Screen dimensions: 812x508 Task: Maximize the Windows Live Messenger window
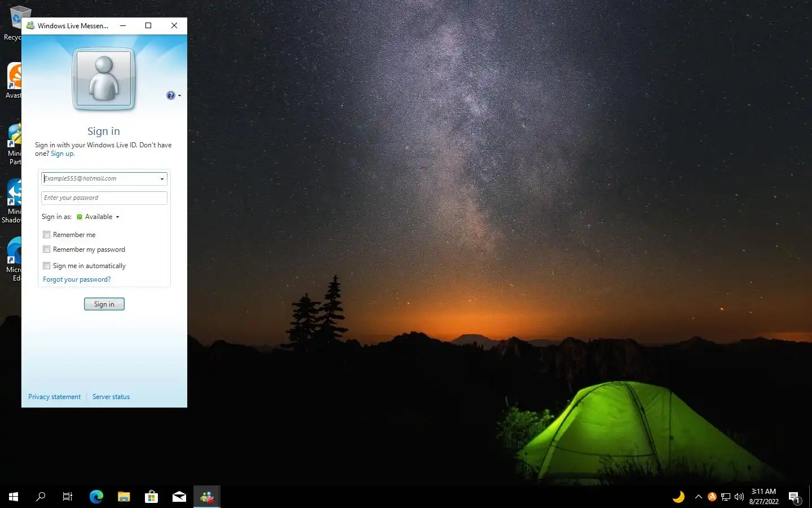(x=148, y=25)
